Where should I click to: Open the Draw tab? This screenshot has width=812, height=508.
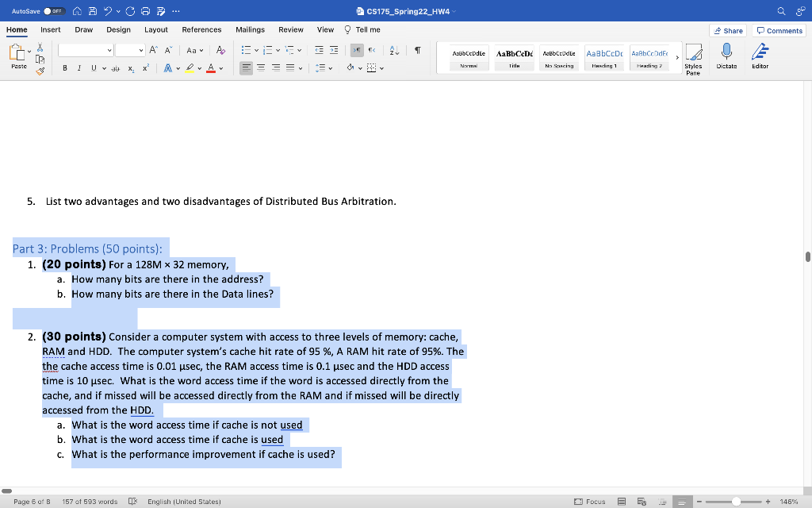click(x=83, y=29)
